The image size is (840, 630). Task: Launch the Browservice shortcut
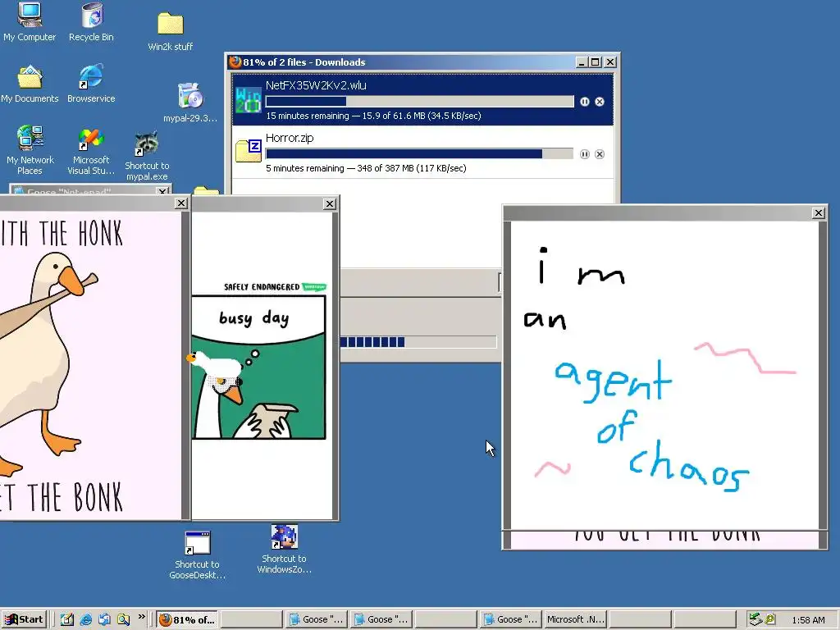click(91, 84)
